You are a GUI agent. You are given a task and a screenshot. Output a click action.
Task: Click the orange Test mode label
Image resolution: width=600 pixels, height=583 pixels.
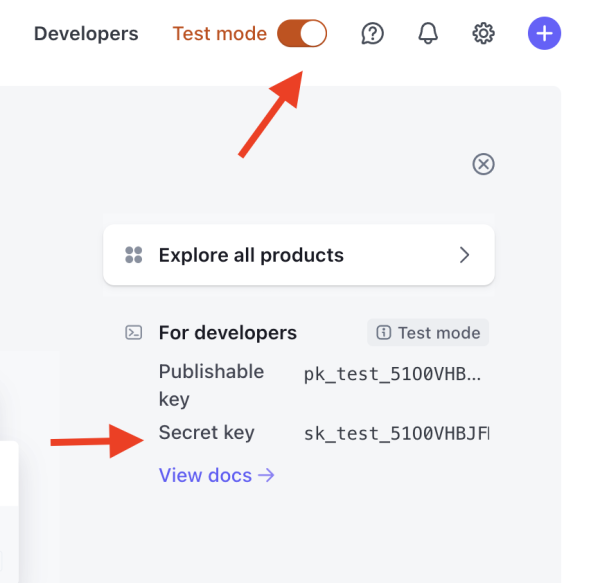tap(219, 34)
